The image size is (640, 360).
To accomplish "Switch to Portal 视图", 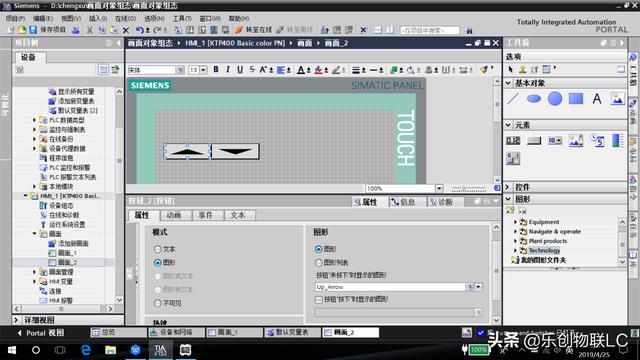I will pos(41,333).
